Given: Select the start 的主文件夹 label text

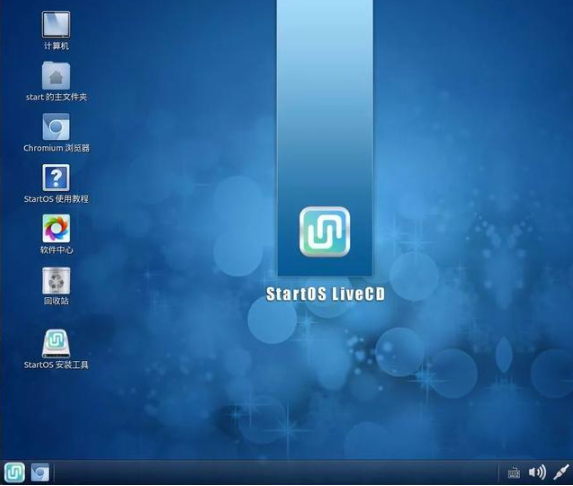Looking at the screenshot, I should [x=56, y=97].
